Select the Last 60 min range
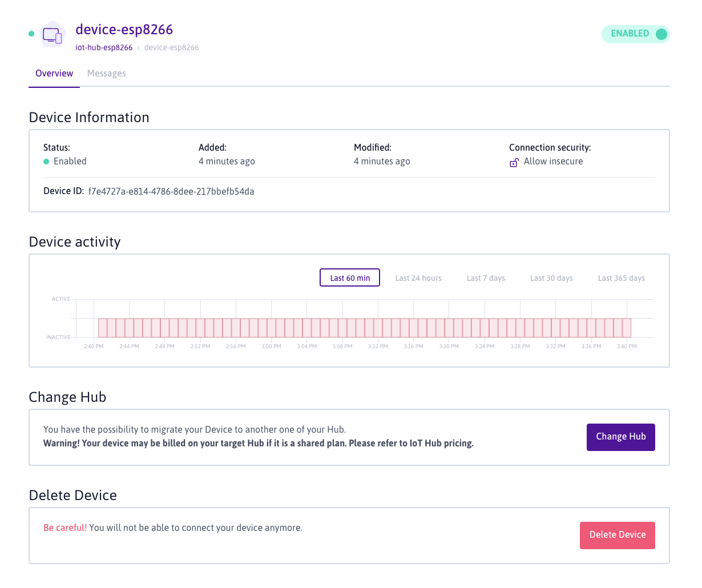 (x=350, y=278)
